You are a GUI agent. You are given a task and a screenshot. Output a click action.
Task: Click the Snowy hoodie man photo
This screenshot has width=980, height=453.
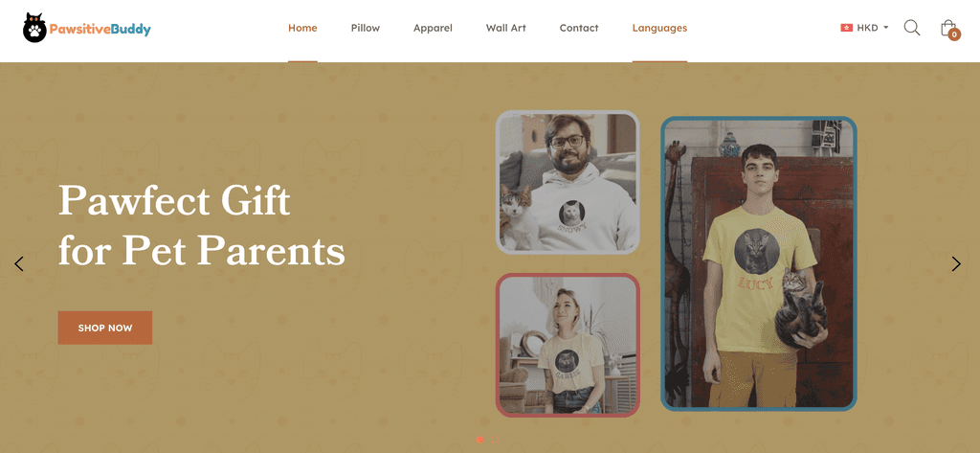[x=568, y=182]
